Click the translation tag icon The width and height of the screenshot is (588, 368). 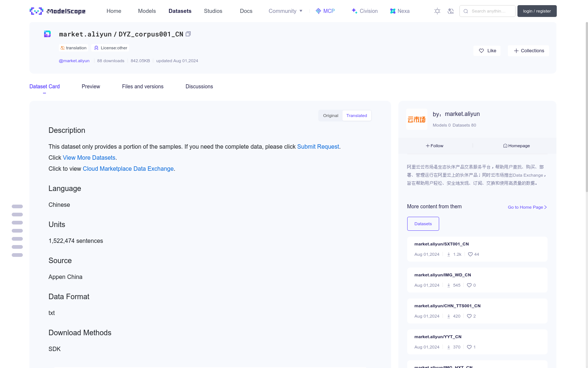coord(62,48)
